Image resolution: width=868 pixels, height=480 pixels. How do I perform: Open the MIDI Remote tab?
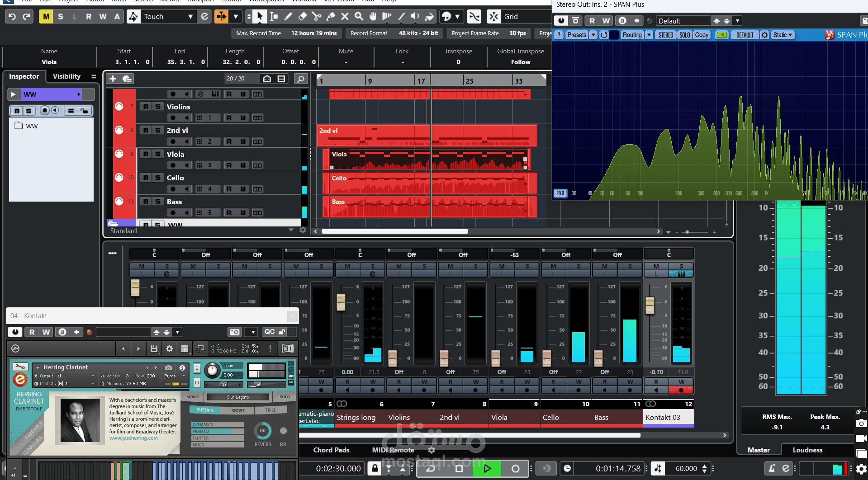[393, 450]
